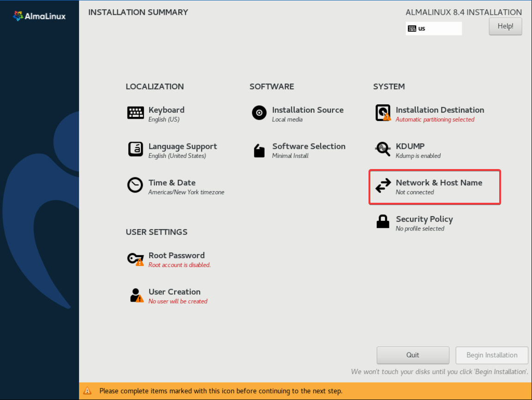This screenshot has height=400, width=532.
Task: Click 'English (United States)' text
Action: [177, 156]
